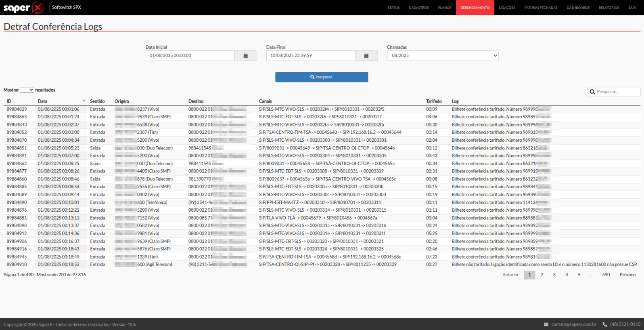Open the Data Inicial calendar picker
Screen dimensions: 644x330
pyautogui.click(x=245, y=56)
